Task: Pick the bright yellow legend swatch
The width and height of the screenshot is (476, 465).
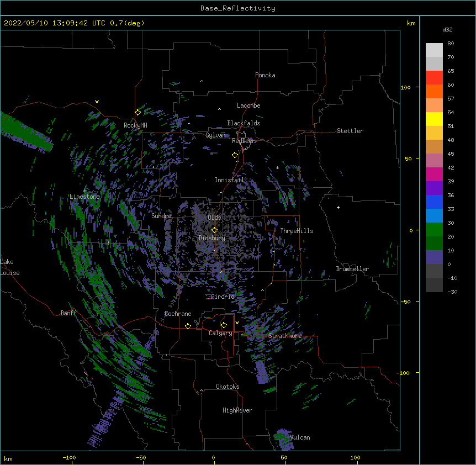Action: pyautogui.click(x=434, y=119)
